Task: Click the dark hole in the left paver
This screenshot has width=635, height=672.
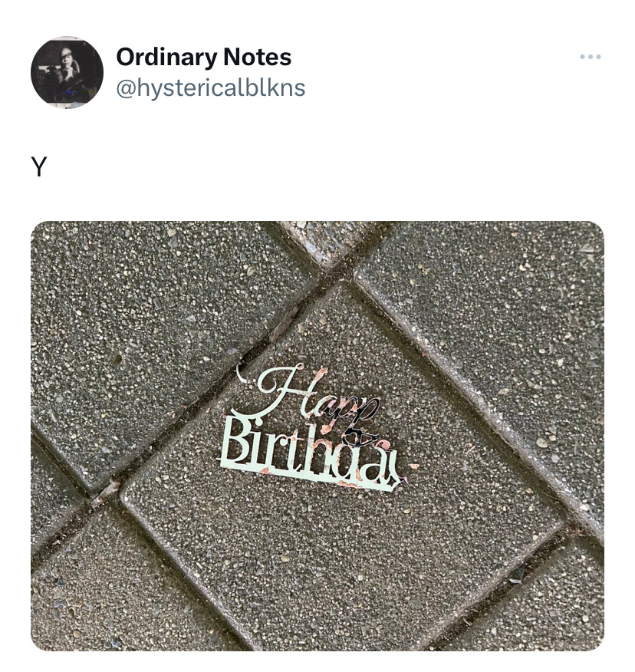Action: [118, 359]
